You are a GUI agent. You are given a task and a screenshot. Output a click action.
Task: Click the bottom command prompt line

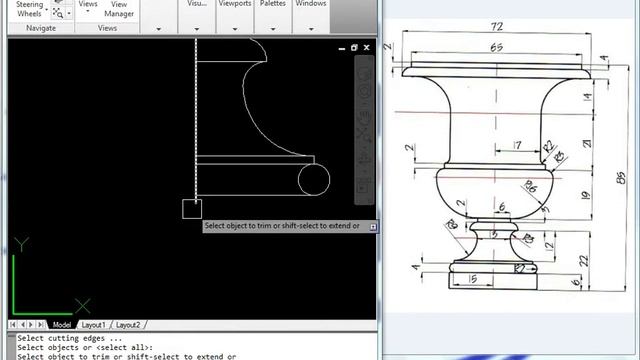coord(127,356)
